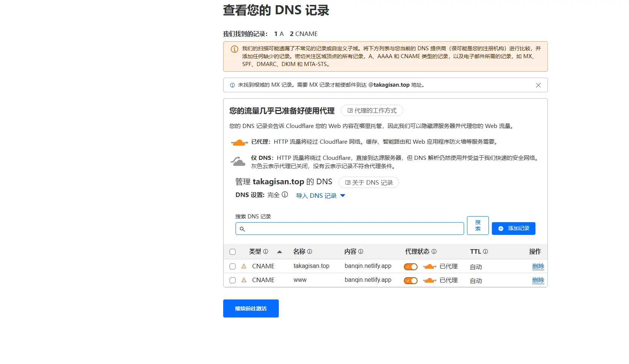Click the info icon beside DNS 设置 完全
This screenshot has height=364, width=629.
(285, 195)
